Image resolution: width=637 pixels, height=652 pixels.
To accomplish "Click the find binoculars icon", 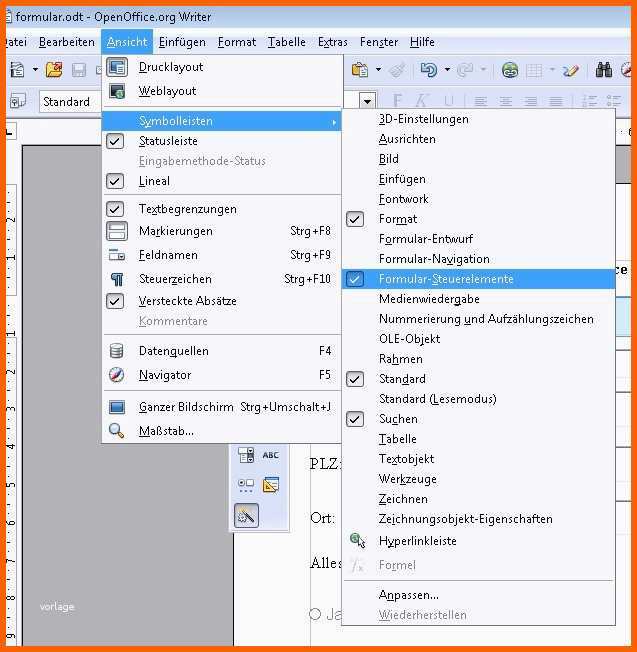I will [603, 70].
